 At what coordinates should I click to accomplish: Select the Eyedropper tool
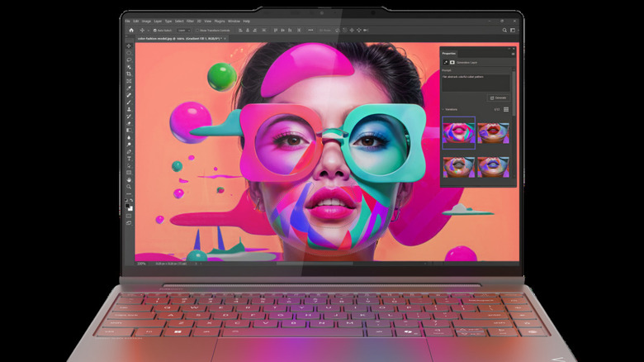pos(129,88)
